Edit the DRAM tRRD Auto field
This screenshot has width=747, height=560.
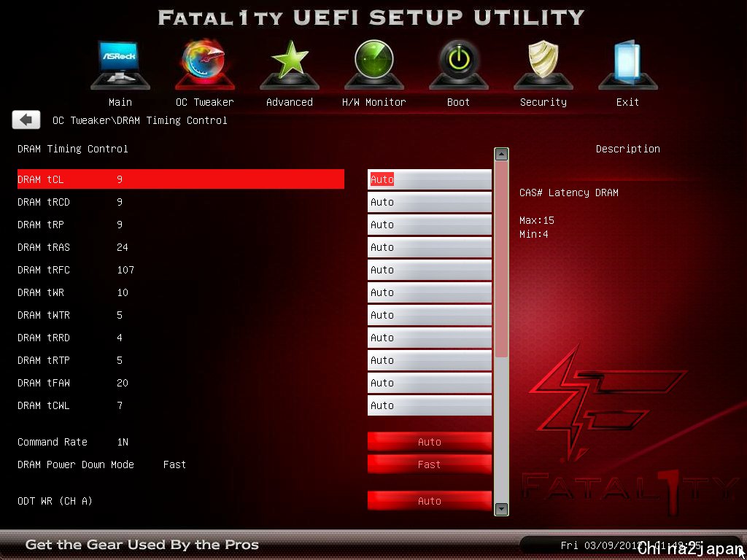pyautogui.click(x=429, y=338)
